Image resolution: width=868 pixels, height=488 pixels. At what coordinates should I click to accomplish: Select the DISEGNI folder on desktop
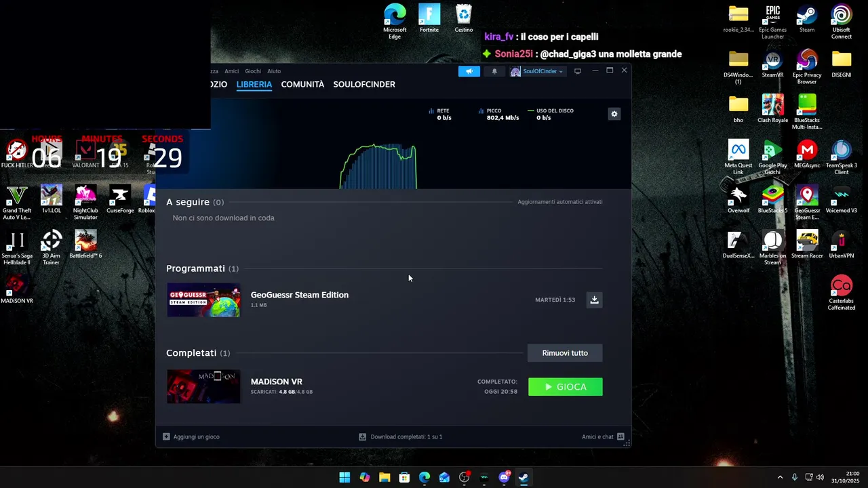coord(842,64)
